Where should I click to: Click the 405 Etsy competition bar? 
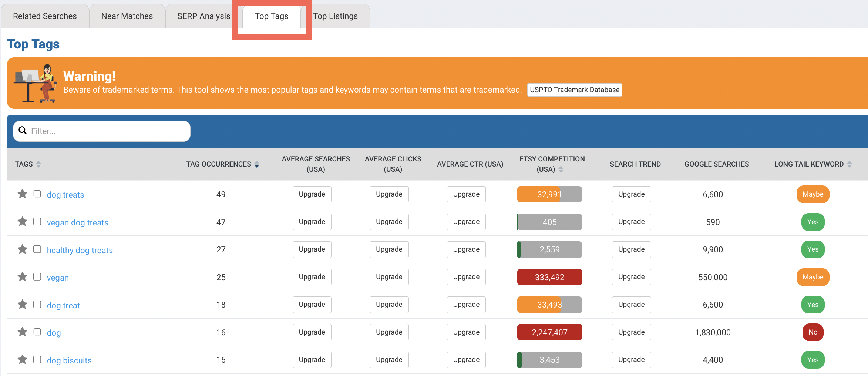549,222
